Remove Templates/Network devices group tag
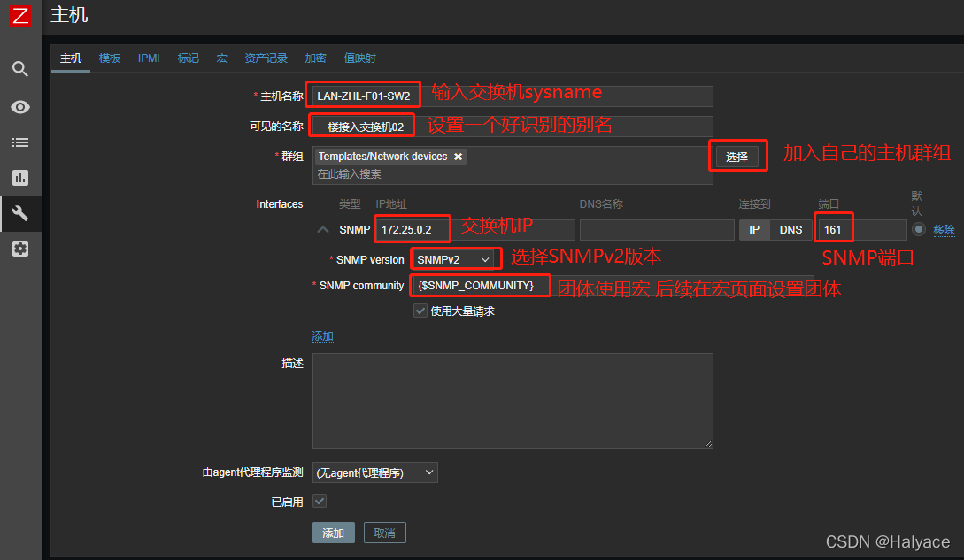Image resolution: width=964 pixels, height=560 pixels. 458,157
